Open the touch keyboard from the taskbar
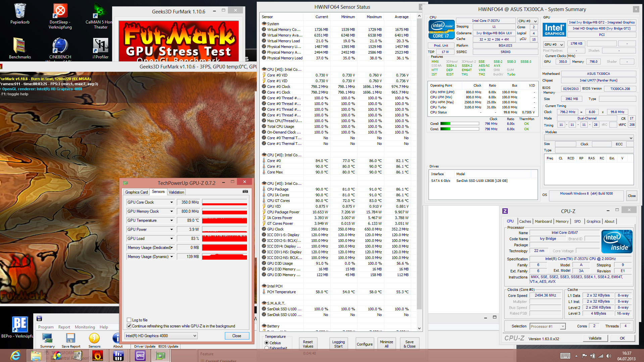The image size is (644, 362). (x=565, y=356)
